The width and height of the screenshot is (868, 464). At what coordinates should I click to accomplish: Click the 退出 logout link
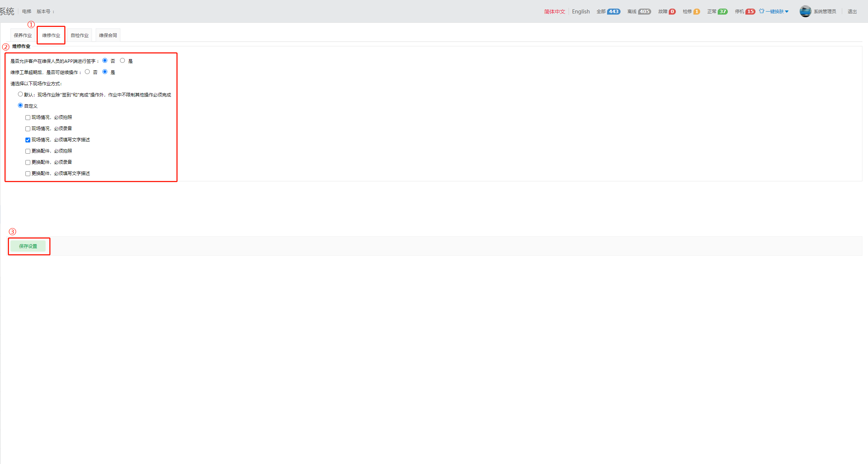tap(852, 12)
